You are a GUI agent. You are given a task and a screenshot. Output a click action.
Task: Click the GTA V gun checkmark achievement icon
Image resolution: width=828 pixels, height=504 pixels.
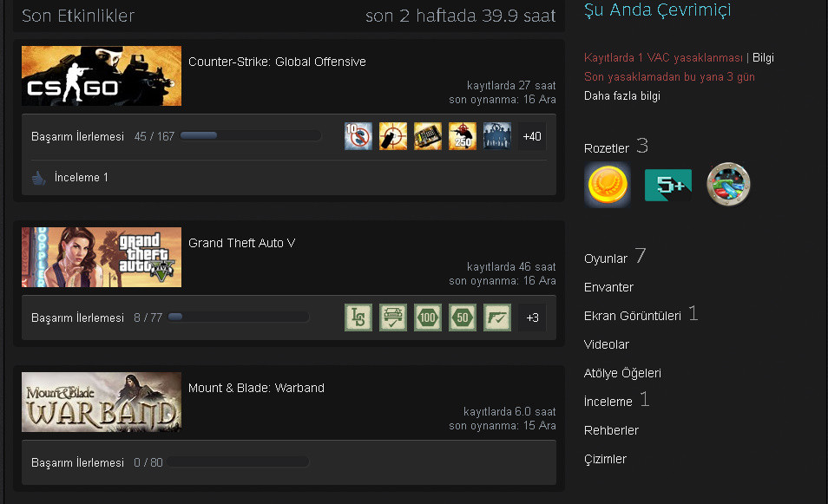pos(497,317)
